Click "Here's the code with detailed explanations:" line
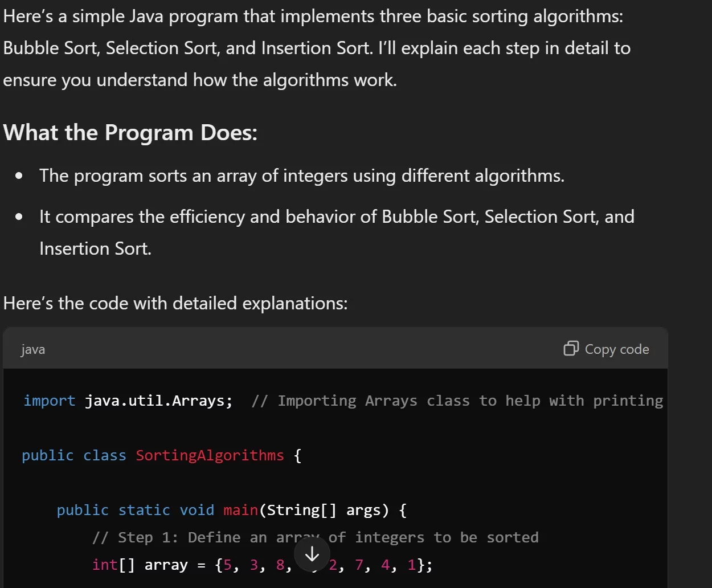712x588 pixels. coord(175,303)
